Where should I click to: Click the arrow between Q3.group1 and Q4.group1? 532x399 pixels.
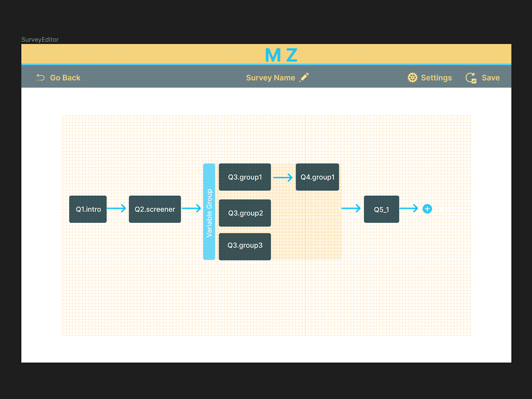pos(283,177)
